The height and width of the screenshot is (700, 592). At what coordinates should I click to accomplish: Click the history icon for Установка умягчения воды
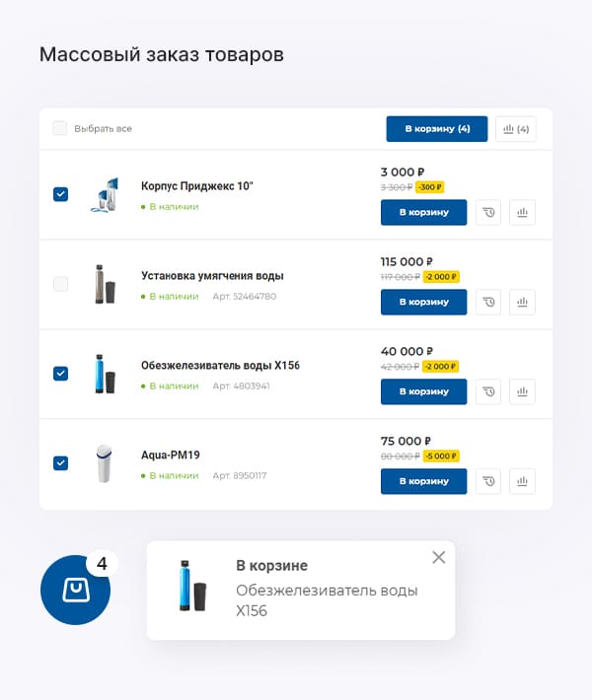[488, 302]
